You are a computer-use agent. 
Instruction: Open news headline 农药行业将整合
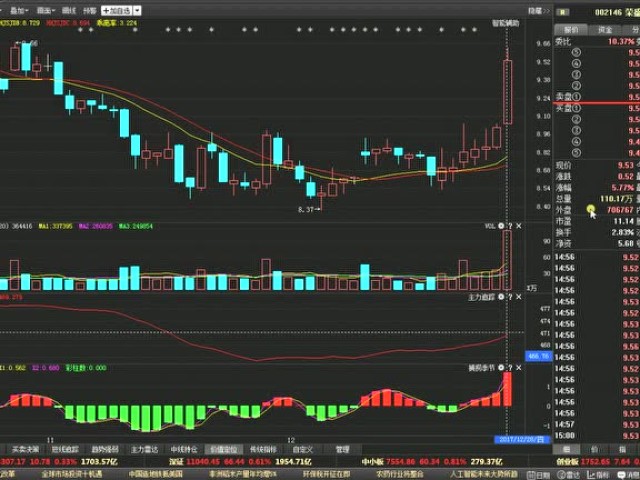click(400, 475)
